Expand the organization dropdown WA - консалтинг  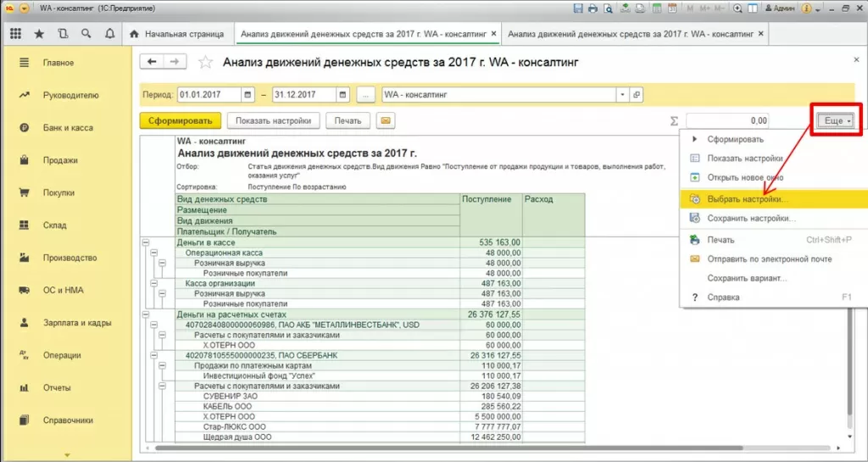click(x=622, y=95)
